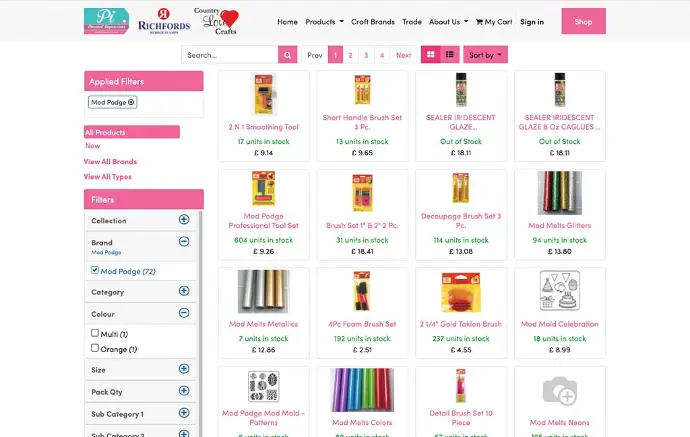Image resolution: width=690 pixels, height=437 pixels.
Task: Open the Sort by dropdown
Action: pyautogui.click(x=485, y=55)
